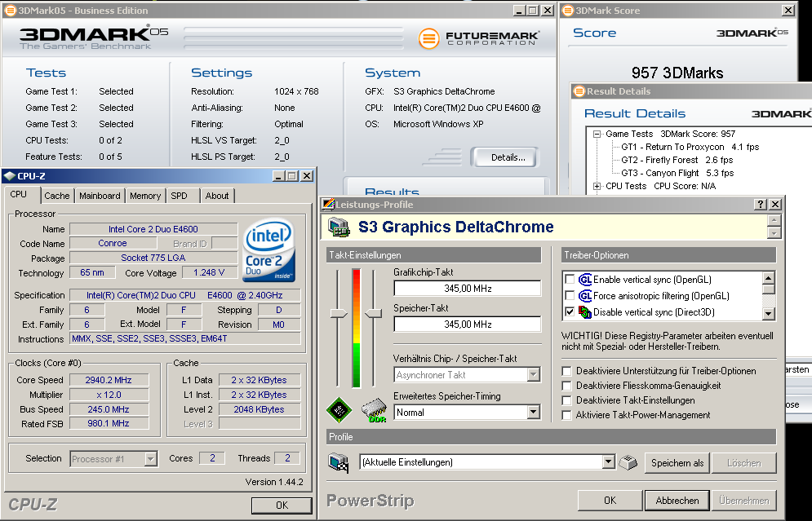Check Deaktiviere Fliesskomma-Genauigkeit
Screen dimensions: 812x521
567,386
